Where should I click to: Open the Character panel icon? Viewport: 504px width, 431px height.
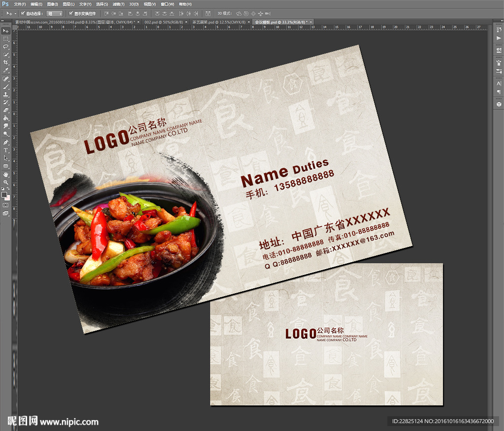point(499,83)
